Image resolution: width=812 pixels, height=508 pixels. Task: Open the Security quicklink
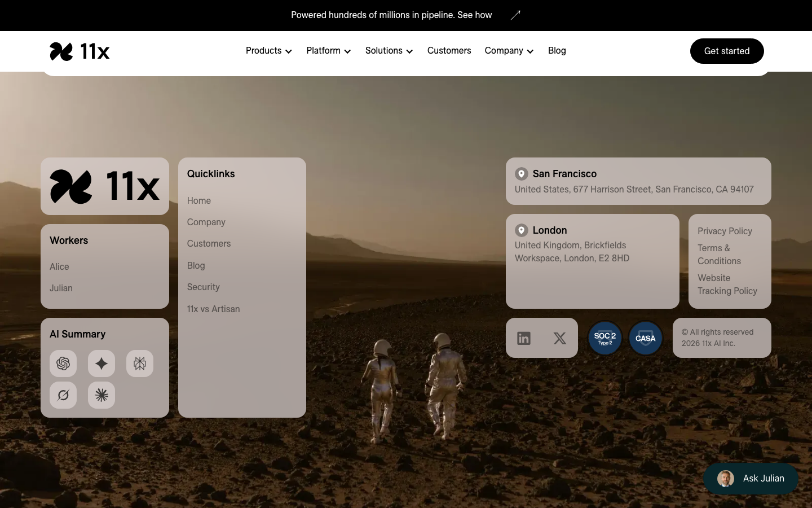point(204,287)
